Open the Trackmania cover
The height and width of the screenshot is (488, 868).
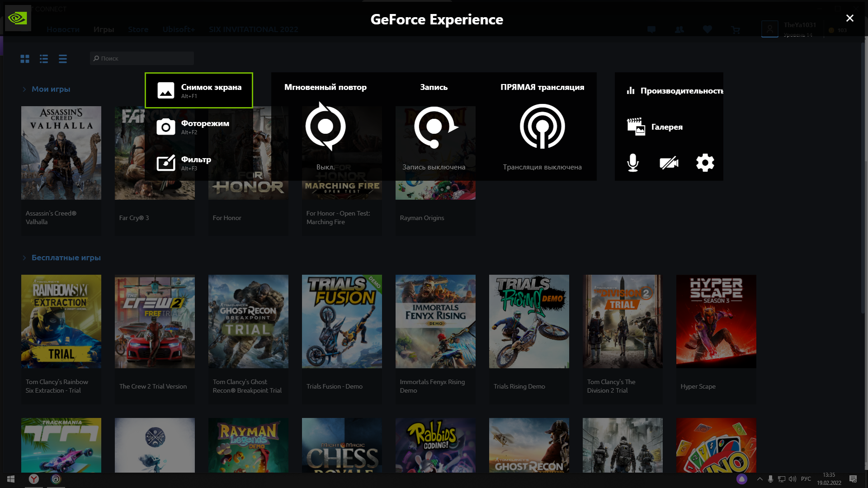click(61, 445)
